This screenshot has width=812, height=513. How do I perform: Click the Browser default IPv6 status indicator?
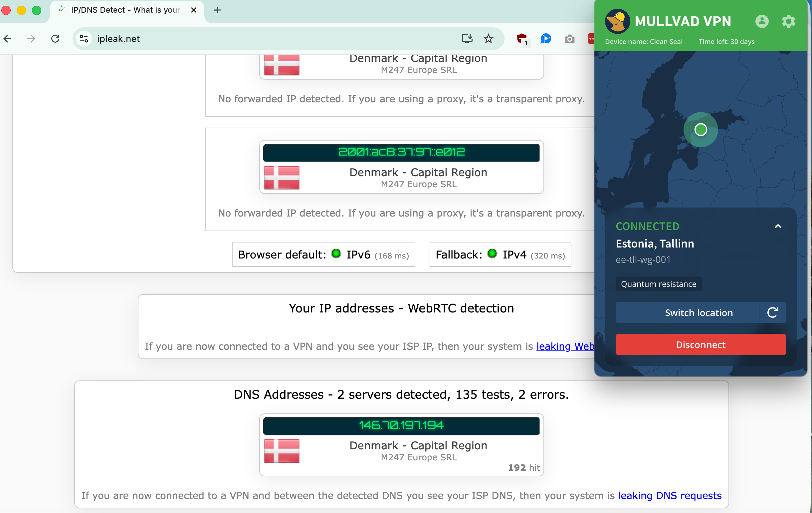tap(336, 254)
